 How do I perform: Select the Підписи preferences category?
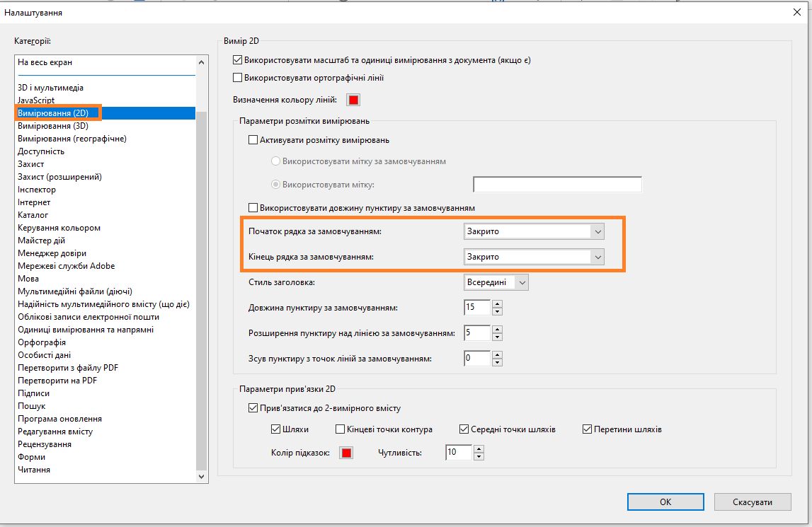tap(33, 393)
